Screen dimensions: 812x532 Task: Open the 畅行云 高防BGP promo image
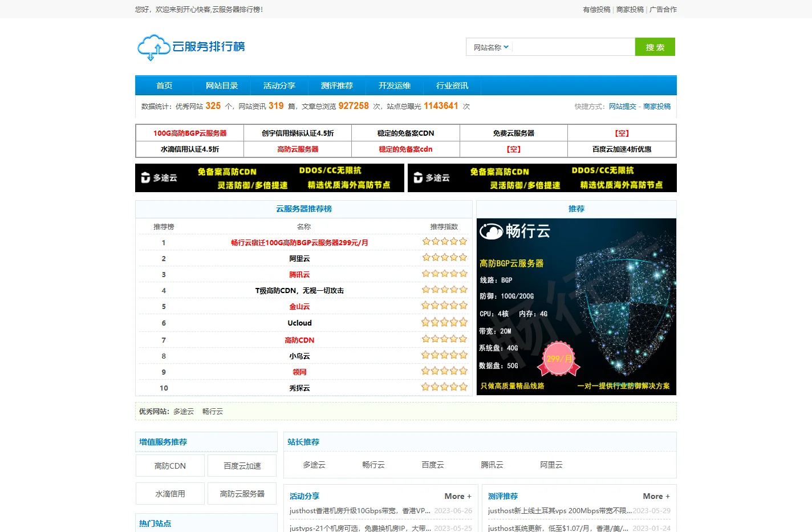click(x=576, y=307)
